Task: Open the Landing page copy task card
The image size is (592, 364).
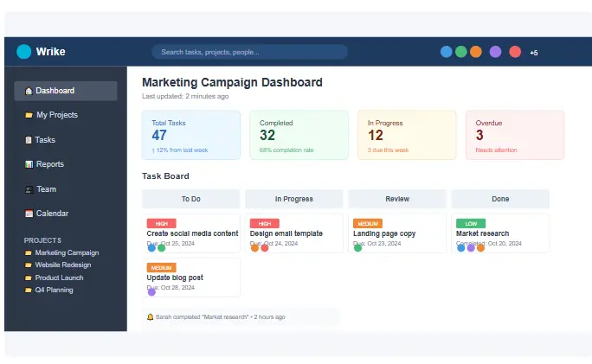Action: [397, 233]
